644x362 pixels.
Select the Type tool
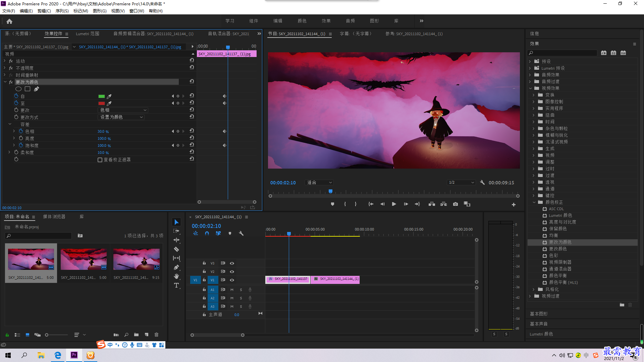tap(176, 285)
